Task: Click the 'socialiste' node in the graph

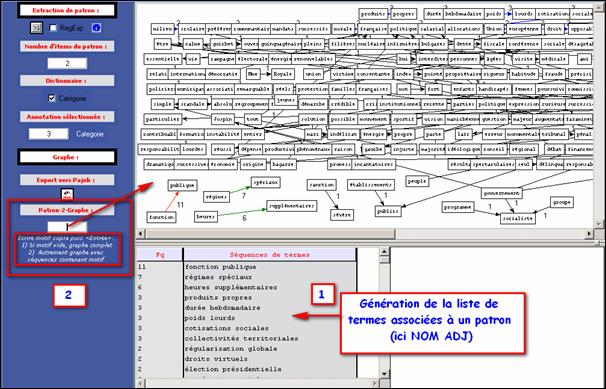Action: 517,218
